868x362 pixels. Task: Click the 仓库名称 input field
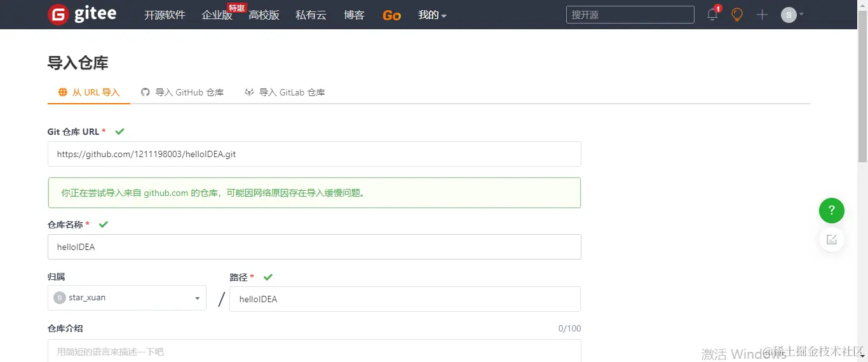[x=315, y=247]
